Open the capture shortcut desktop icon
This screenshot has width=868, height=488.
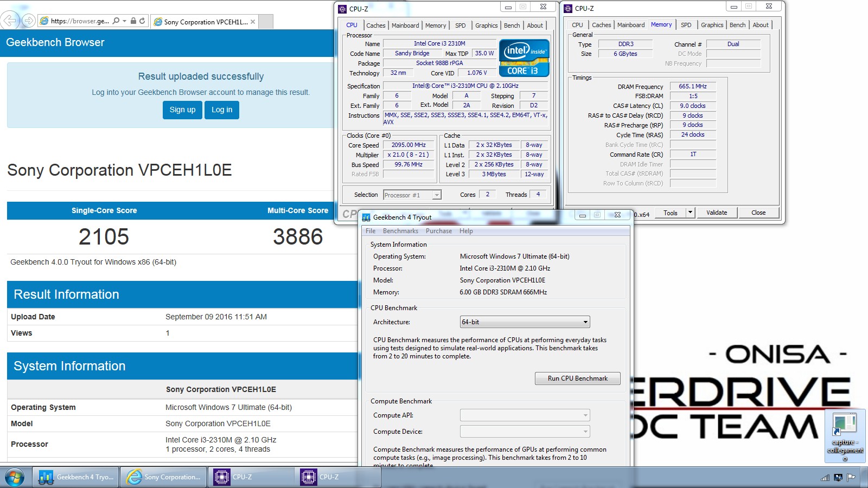pyautogui.click(x=845, y=436)
